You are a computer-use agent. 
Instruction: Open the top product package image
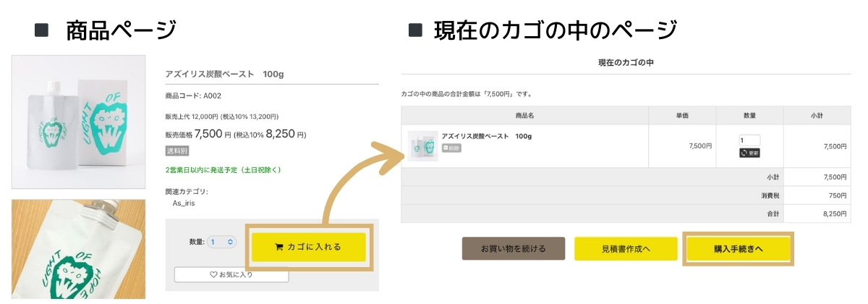(x=78, y=122)
